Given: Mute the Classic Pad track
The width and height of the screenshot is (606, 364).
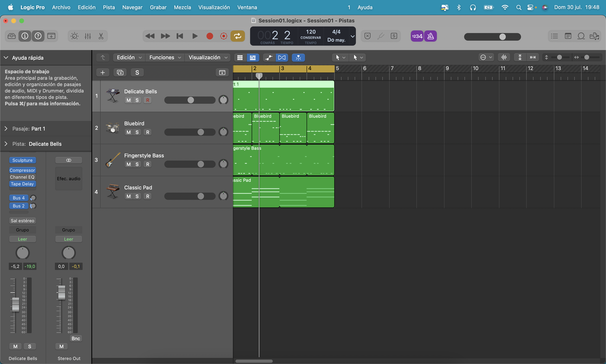Looking at the screenshot, I should click(x=129, y=196).
